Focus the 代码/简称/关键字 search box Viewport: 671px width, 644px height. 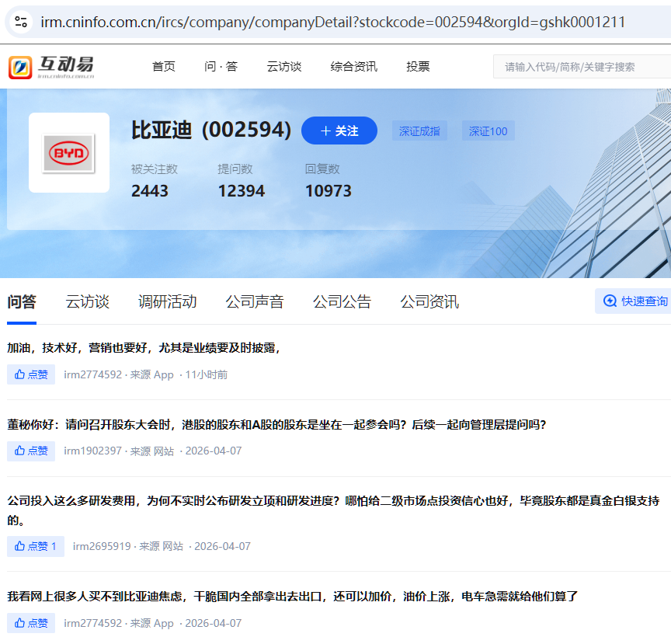pyautogui.click(x=582, y=67)
